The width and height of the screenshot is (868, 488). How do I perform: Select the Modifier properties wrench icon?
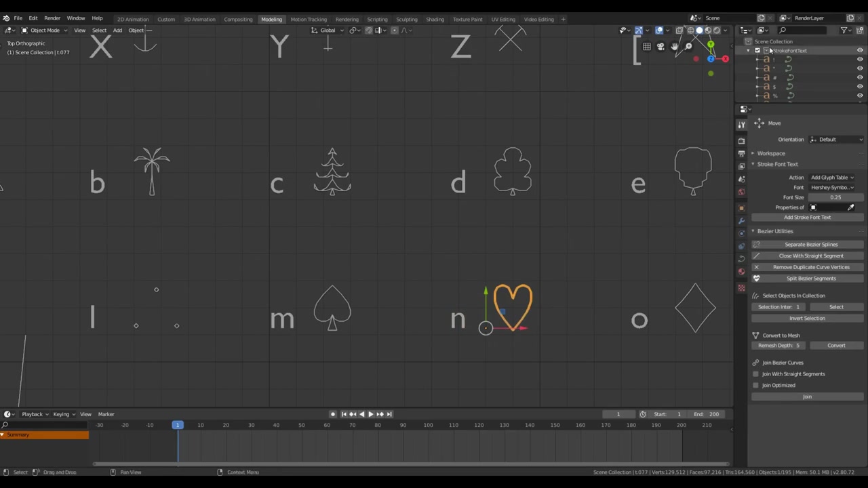(x=741, y=220)
